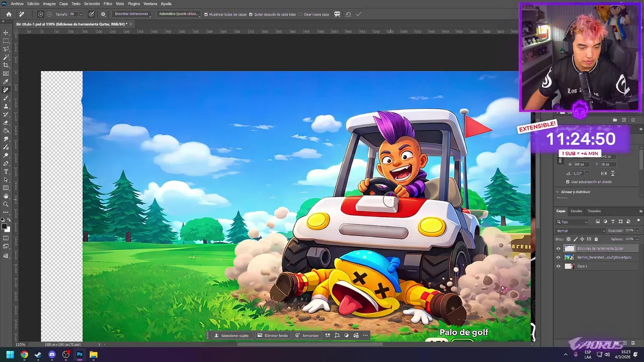Open the Archivo menu
The height and width of the screenshot is (362, 644).
(x=17, y=4)
